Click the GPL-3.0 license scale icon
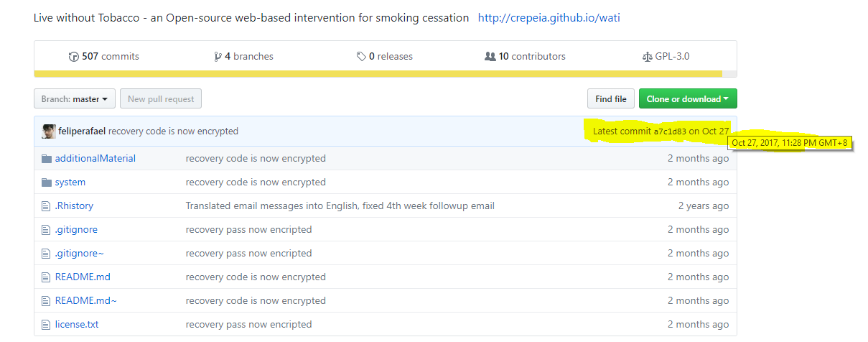 (647, 56)
